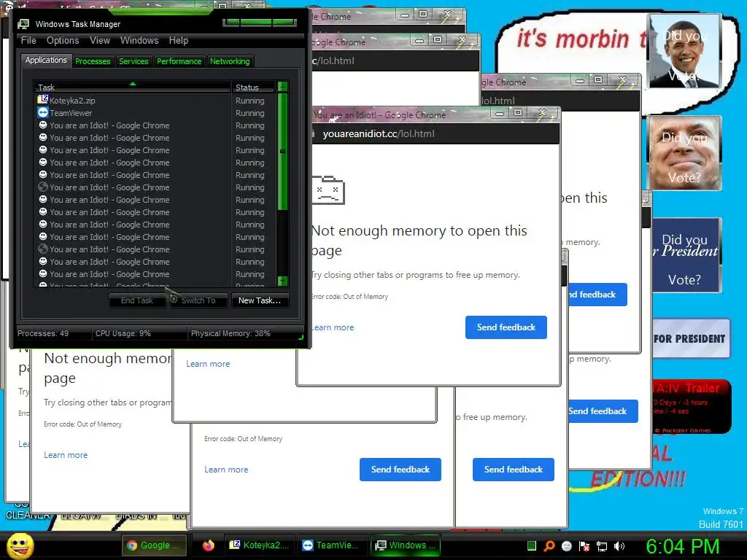This screenshot has height=560, width=747.
Task: Open the View menu in Task Manager
Action: click(x=100, y=41)
